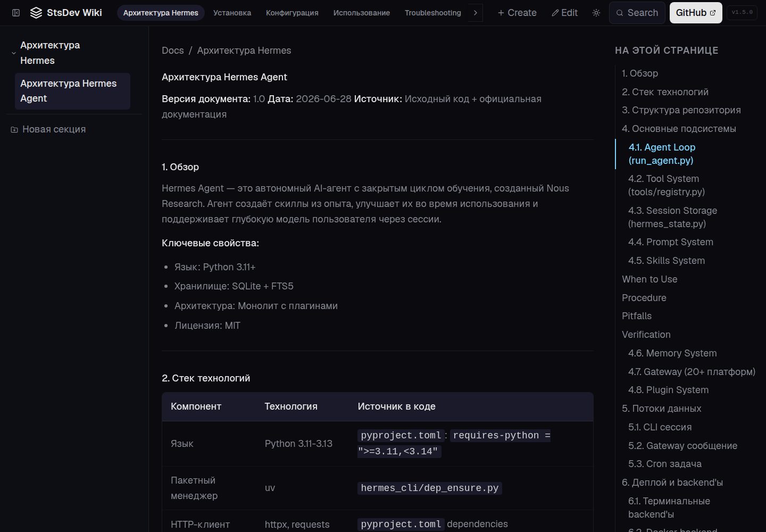Jump to When to Use in outline

[650, 279]
